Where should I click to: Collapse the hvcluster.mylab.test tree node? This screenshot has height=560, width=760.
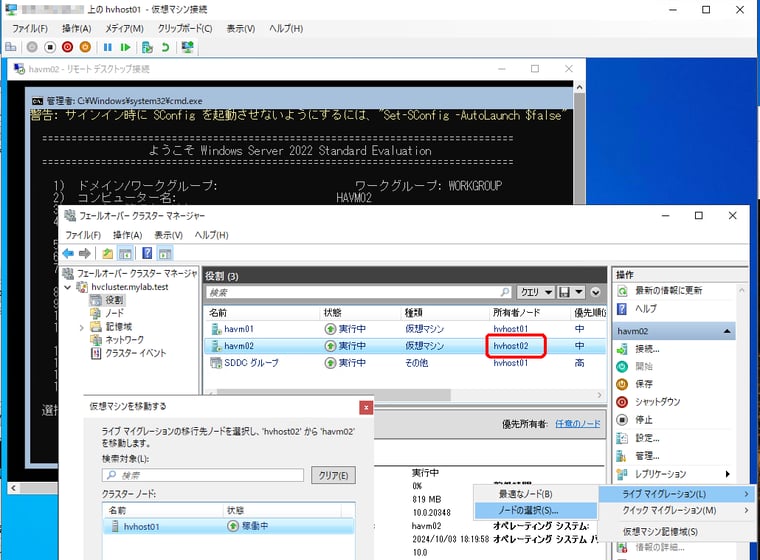point(68,287)
